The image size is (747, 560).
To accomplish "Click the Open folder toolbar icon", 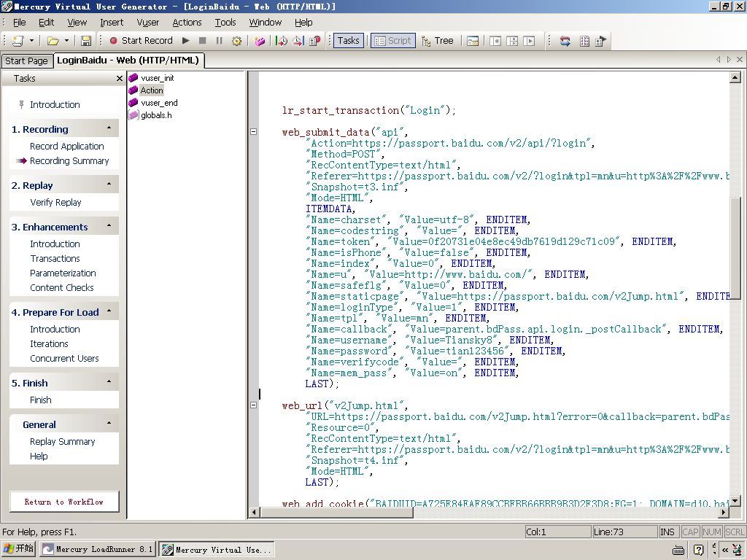I will [x=53, y=41].
